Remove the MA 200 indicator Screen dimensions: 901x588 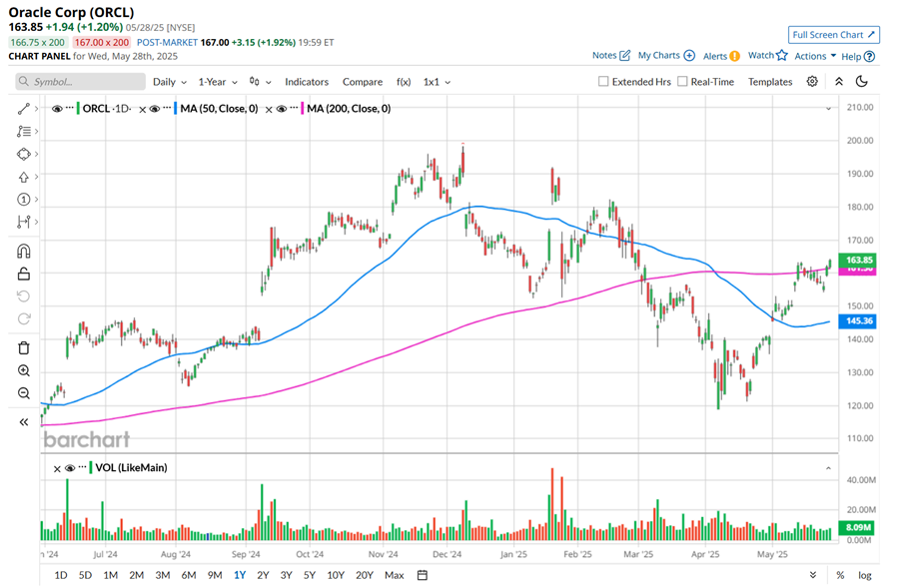269,109
